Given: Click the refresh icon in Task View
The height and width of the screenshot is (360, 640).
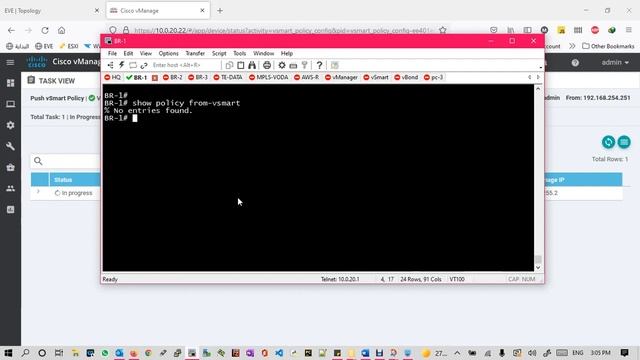Looking at the screenshot, I should point(609,142).
